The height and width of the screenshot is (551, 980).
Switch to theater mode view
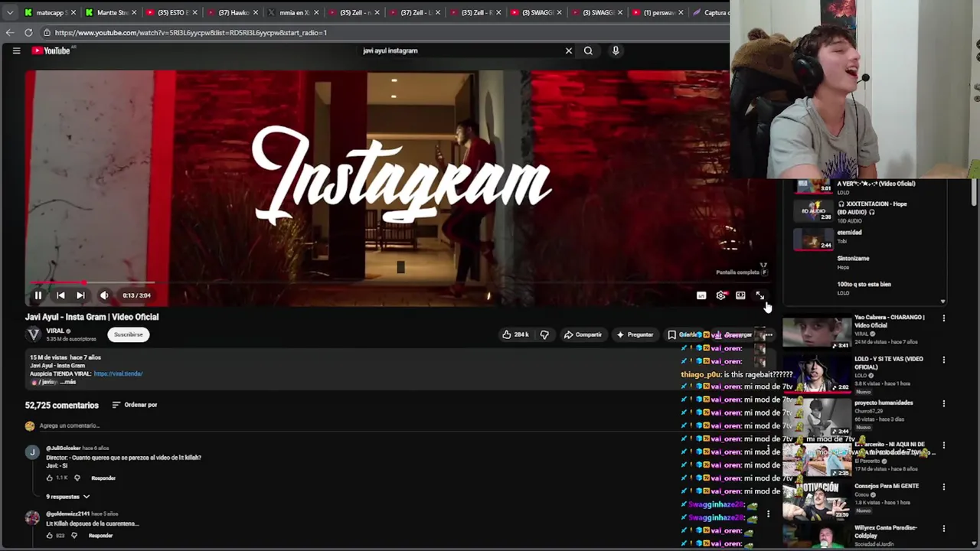point(740,295)
